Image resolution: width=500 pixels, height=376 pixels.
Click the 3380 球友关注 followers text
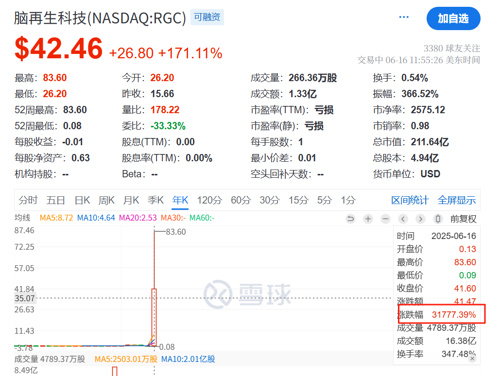click(452, 49)
